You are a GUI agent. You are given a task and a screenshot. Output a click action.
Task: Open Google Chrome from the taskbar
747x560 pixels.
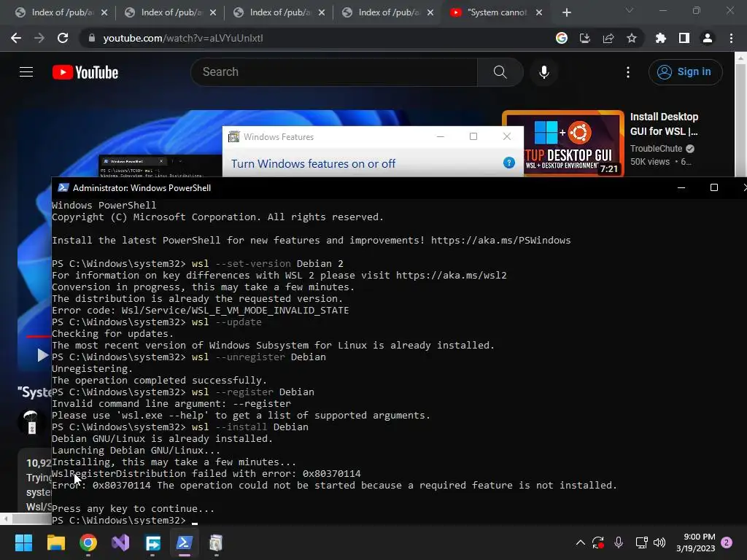coord(88,542)
